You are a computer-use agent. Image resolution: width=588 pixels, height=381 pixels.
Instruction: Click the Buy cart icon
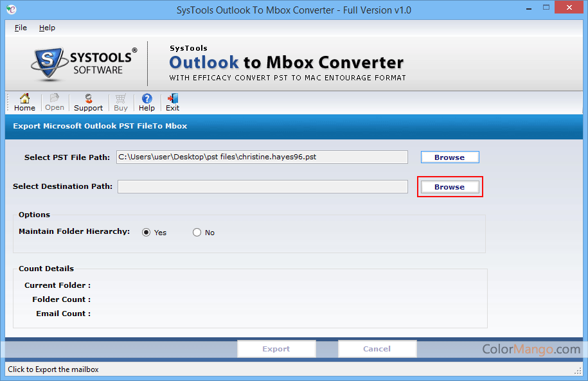pyautogui.click(x=121, y=102)
